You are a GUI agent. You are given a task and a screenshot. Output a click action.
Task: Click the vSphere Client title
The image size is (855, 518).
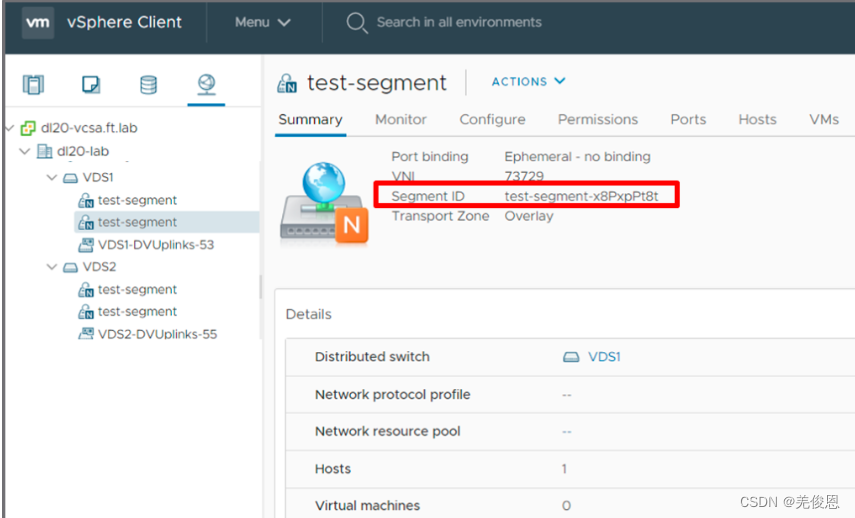point(124,22)
